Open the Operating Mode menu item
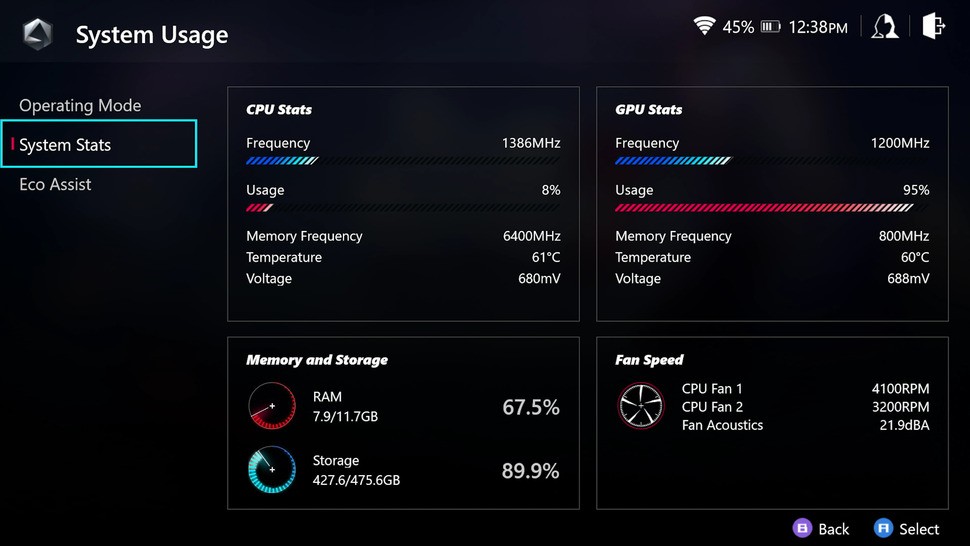This screenshot has height=546, width=970. click(80, 106)
